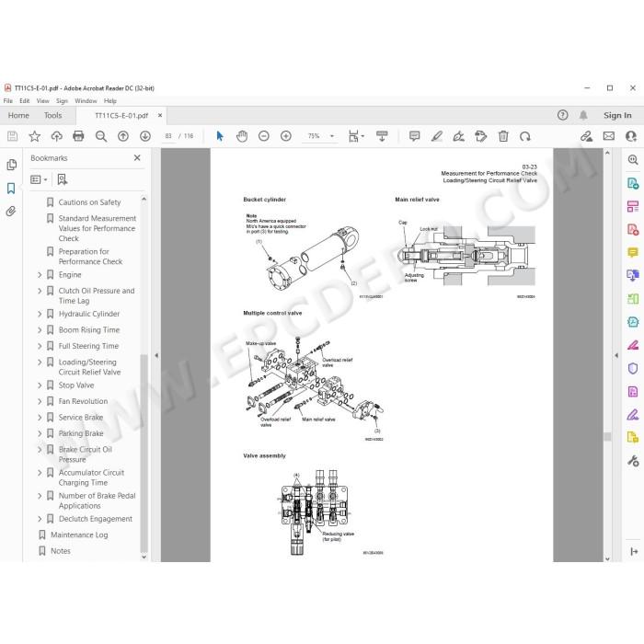Send file by email envelope icon
Screen dimensions: 644x644
609,136
